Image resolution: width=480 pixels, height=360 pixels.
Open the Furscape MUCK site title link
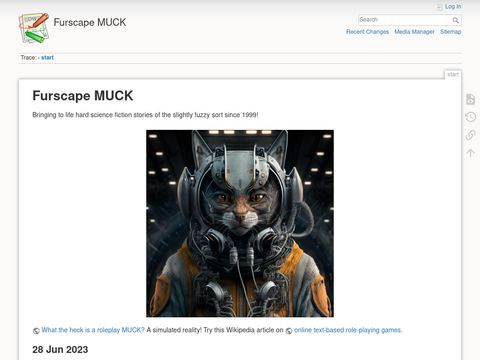[x=90, y=22]
